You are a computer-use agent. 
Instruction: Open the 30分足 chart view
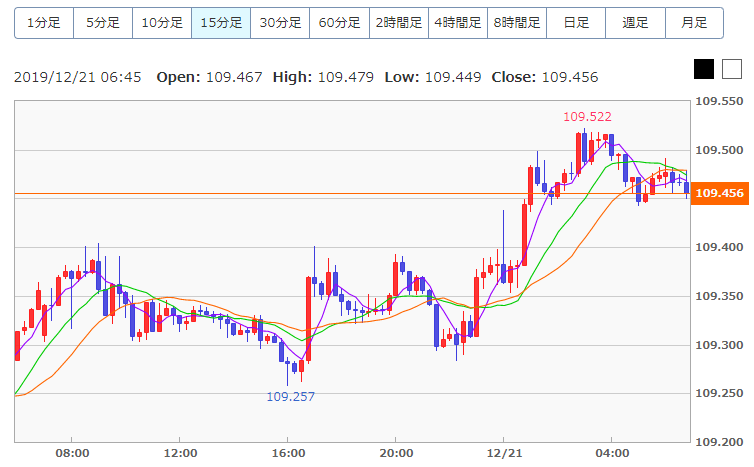pos(280,22)
